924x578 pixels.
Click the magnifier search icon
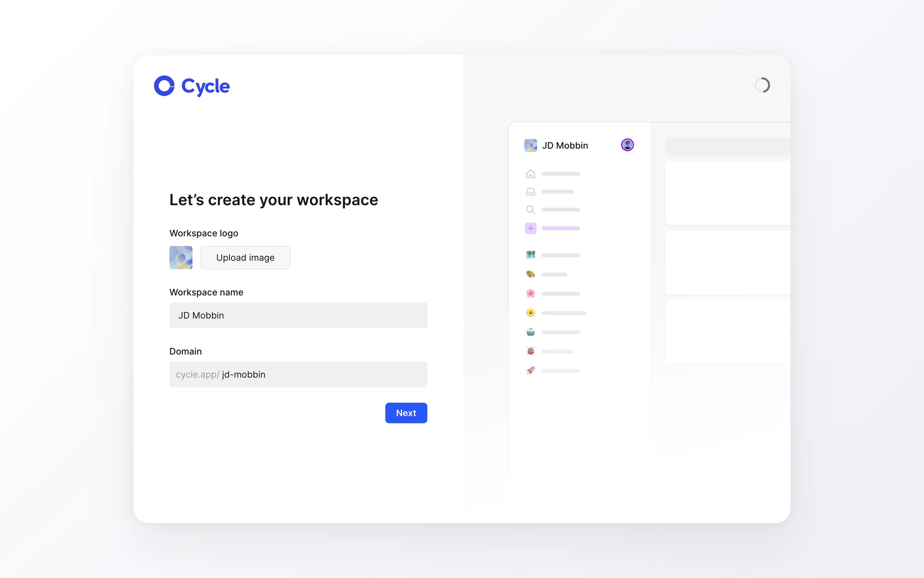pos(530,210)
